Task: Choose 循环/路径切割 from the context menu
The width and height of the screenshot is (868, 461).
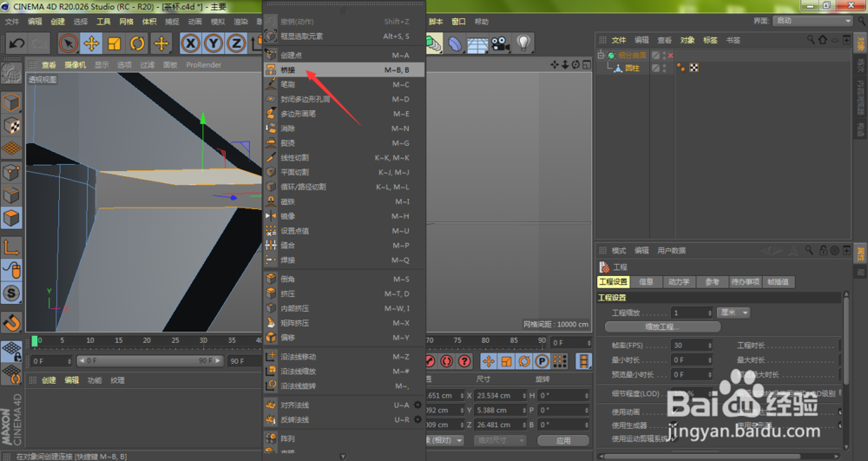Action: pos(345,187)
